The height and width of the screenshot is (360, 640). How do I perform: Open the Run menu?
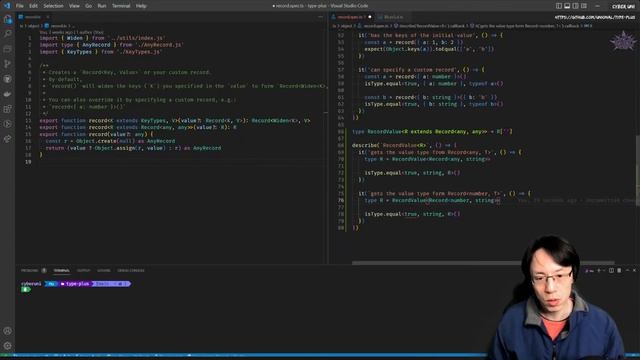click(102, 6)
